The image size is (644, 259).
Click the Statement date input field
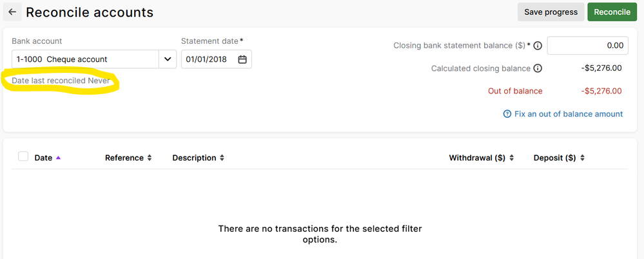click(x=209, y=59)
